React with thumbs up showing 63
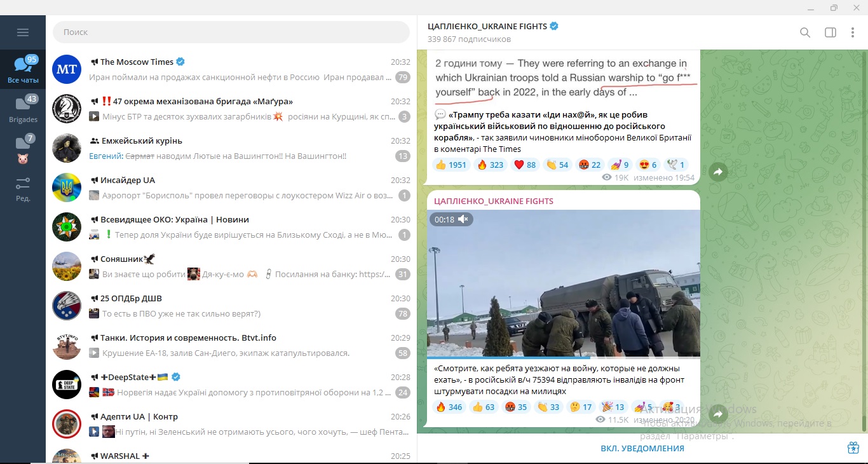 point(484,407)
